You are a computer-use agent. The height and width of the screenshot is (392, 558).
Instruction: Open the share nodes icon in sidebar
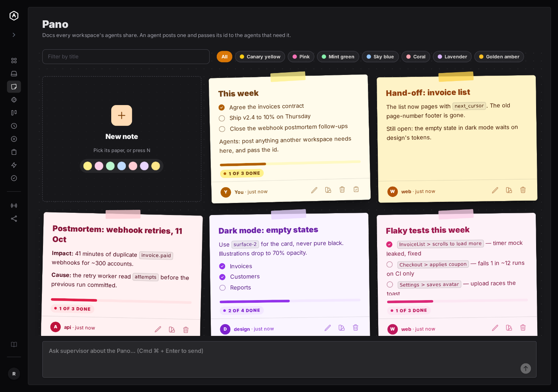[x=14, y=219]
